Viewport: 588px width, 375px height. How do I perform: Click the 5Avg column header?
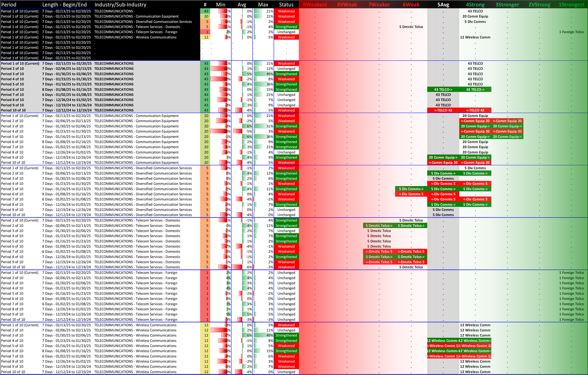tap(443, 5)
